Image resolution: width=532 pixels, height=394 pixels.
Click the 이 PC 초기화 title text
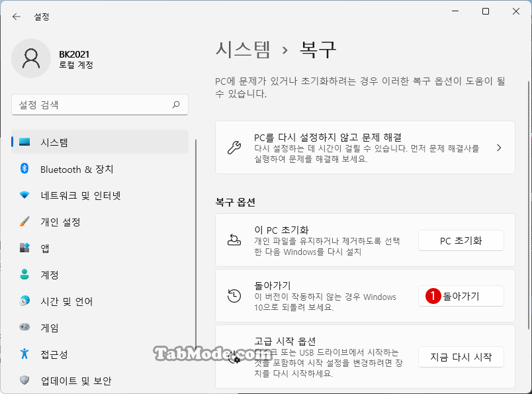click(281, 230)
